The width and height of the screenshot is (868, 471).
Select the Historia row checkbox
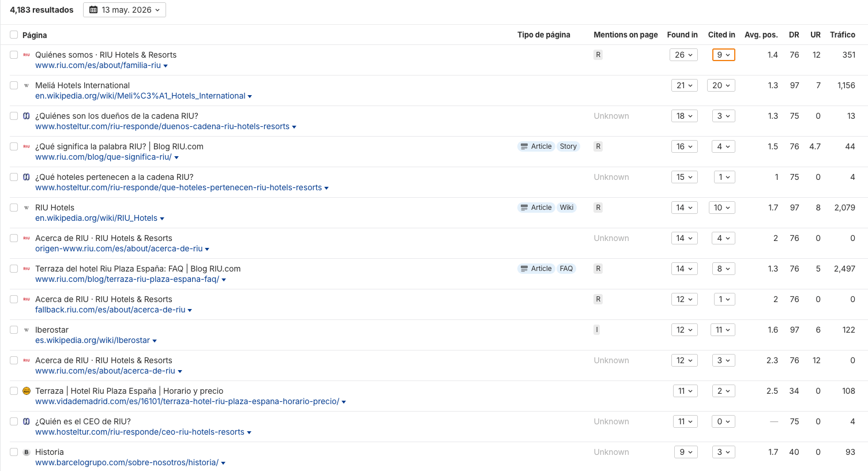coord(14,452)
